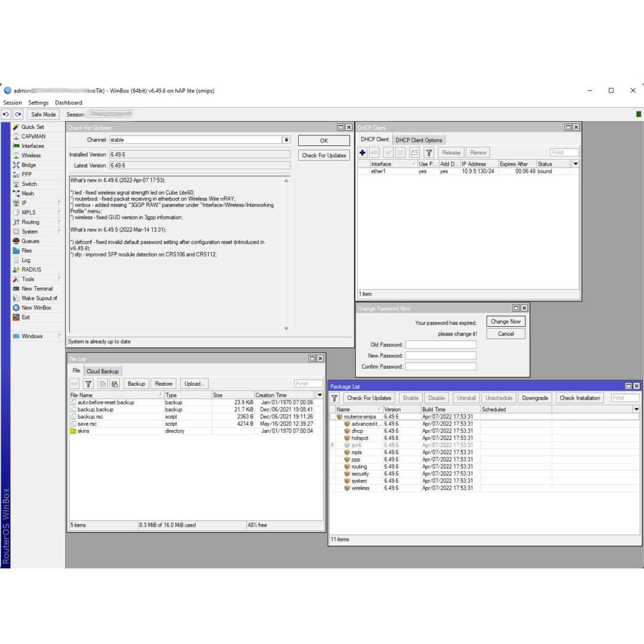Click Exit in the sidebar
Viewport: 644px width, 644px height.
coord(26,317)
